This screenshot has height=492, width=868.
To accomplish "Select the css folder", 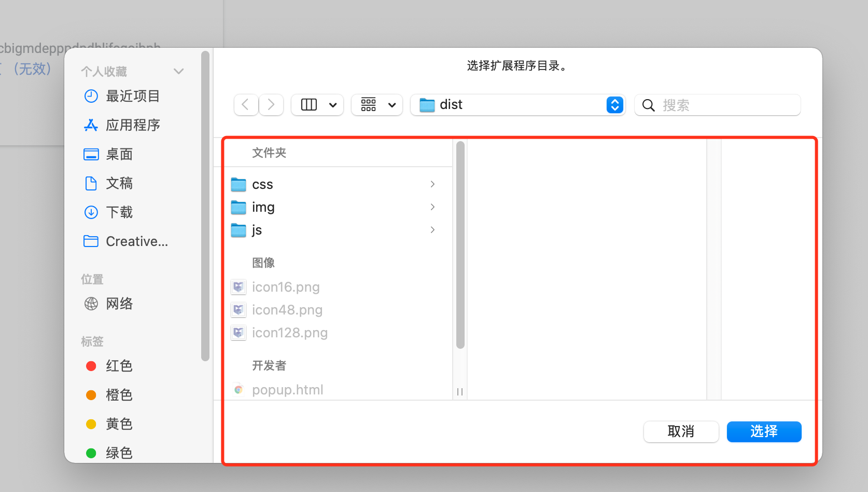I will (262, 184).
